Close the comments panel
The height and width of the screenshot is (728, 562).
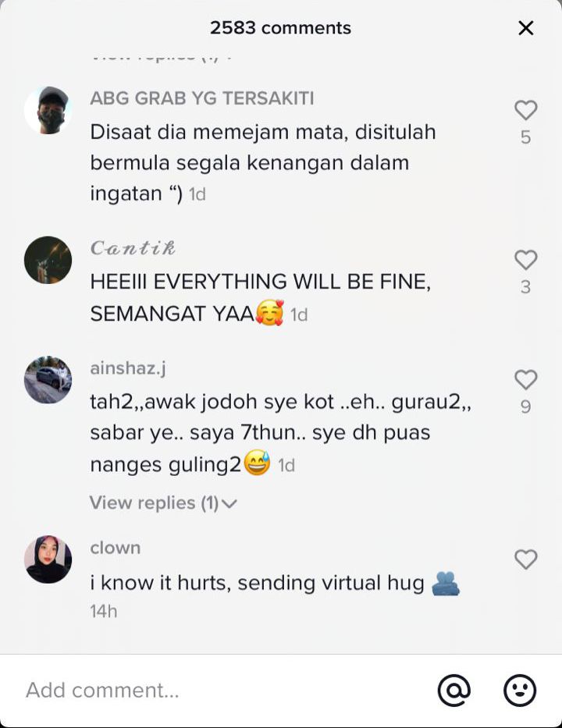526,28
